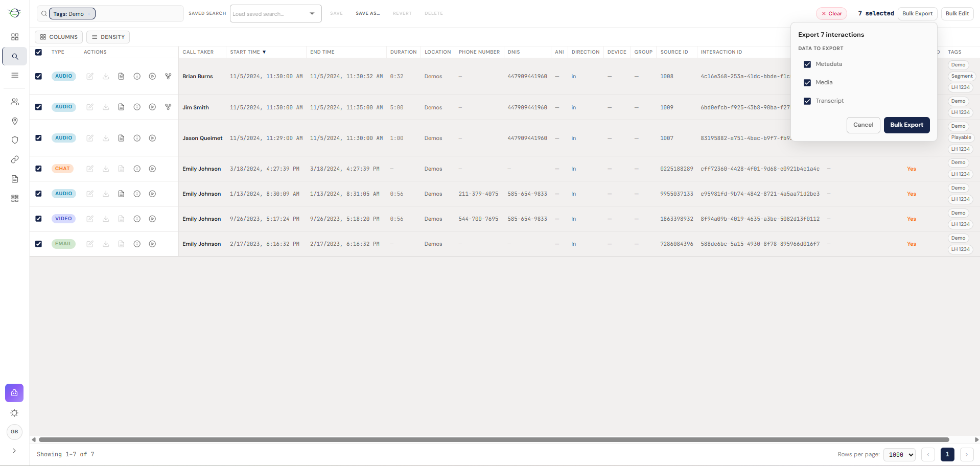Viewport: 980px width, 466px height.
Task: Confirm Bulk Export in the export popup
Action: [x=907, y=125]
